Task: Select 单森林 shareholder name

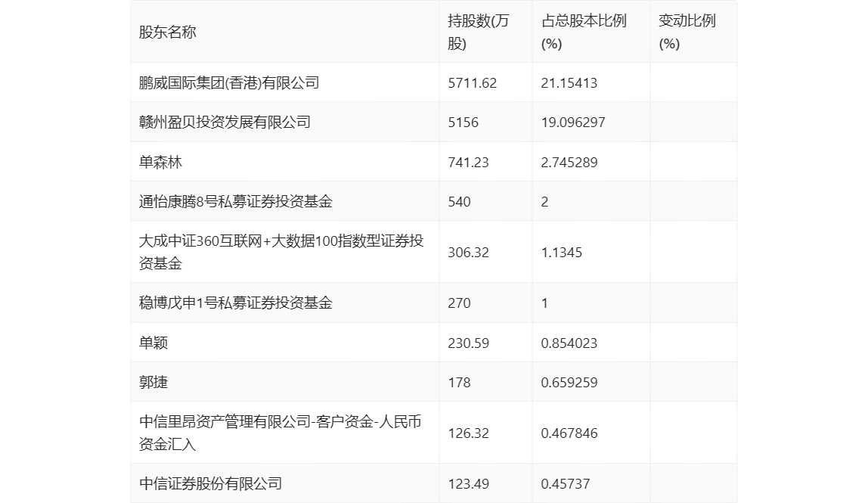Action: click(160, 163)
